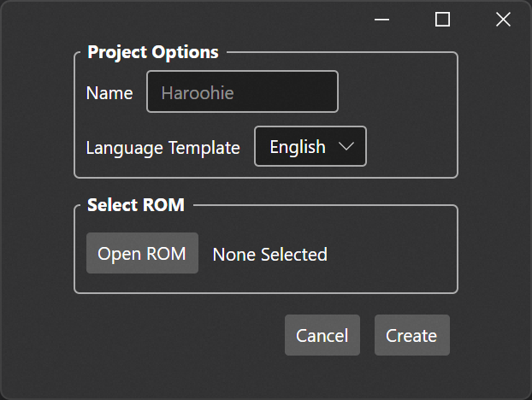Click empty area right of Name field
The width and height of the screenshot is (532, 400).
[x=397, y=91]
